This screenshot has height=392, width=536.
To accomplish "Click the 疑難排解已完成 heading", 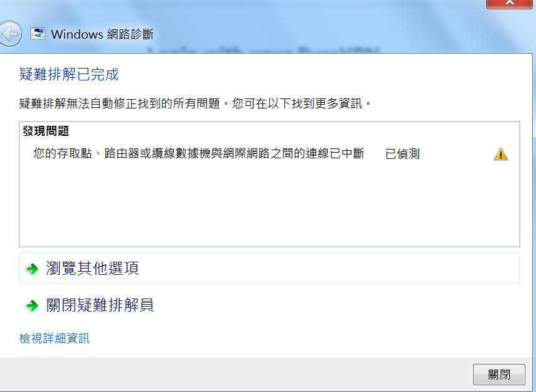I will 69,74.
